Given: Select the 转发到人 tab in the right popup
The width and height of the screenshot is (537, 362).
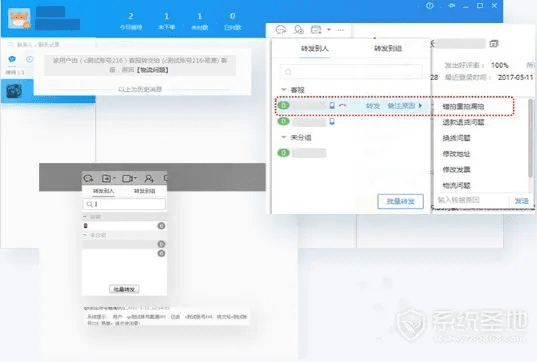Looking at the screenshot, I should (x=315, y=49).
